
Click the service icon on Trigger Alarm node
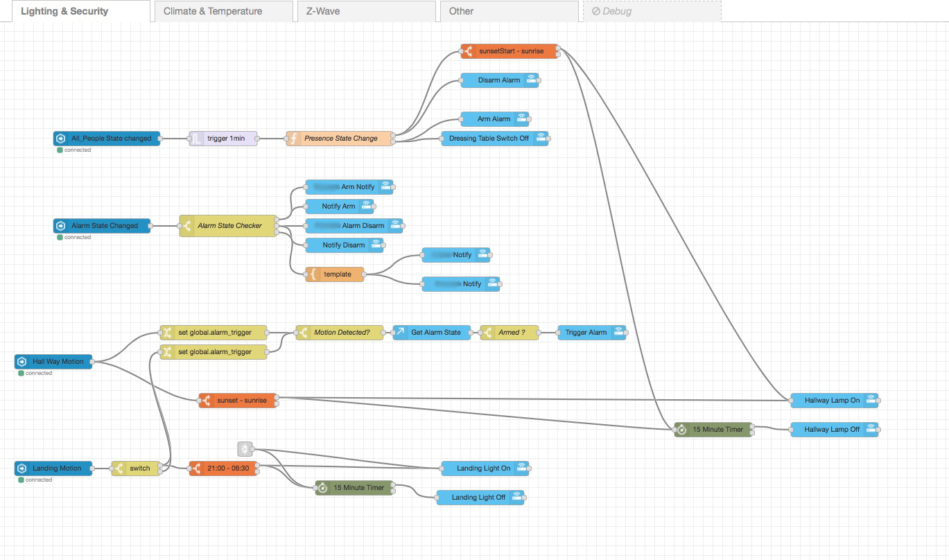[618, 333]
